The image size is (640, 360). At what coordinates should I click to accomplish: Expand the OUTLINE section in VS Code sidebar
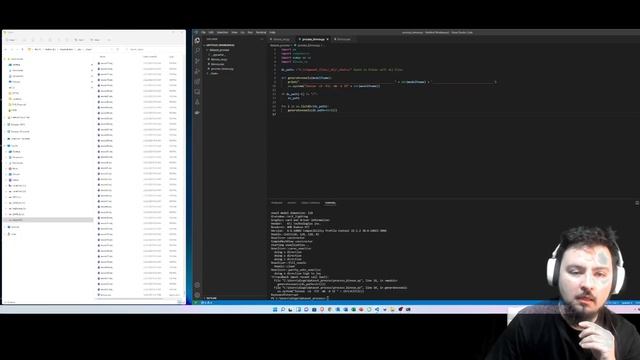(211, 298)
